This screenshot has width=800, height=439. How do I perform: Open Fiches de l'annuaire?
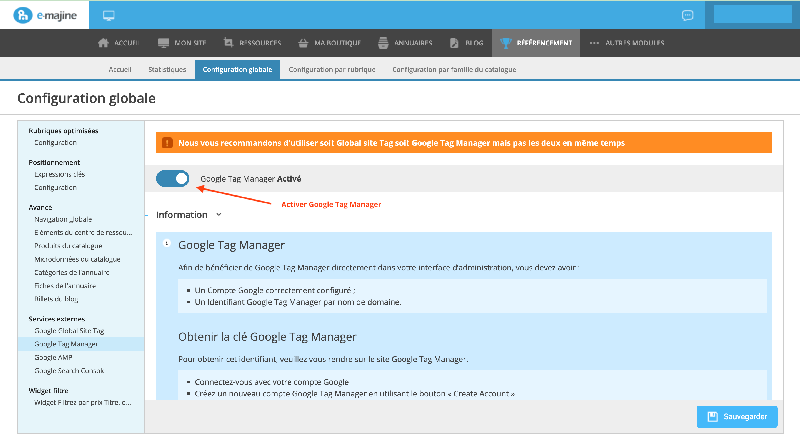pyautogui.click(x=65, y=286)
